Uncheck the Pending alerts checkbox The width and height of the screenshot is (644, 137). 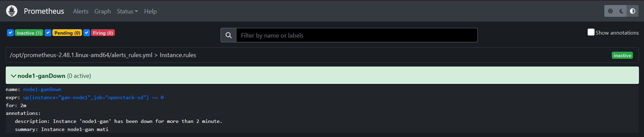[x=48, y=33]
